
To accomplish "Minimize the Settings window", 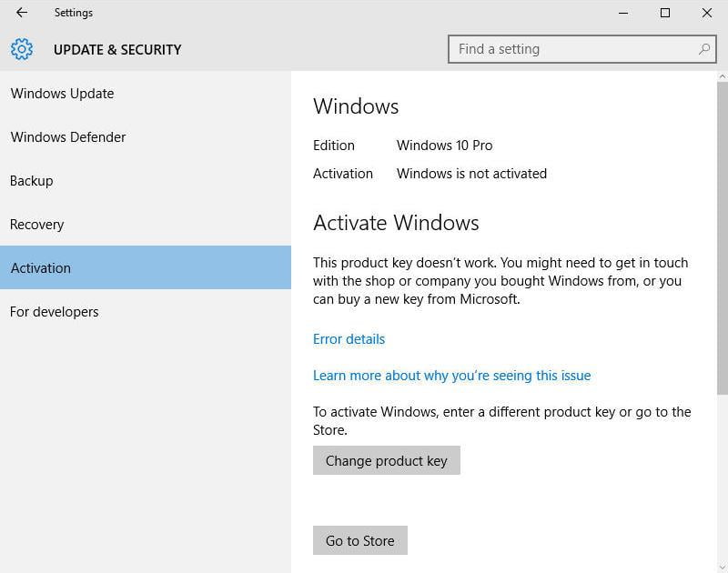I will pyautogui.click(x=623, y=13).
